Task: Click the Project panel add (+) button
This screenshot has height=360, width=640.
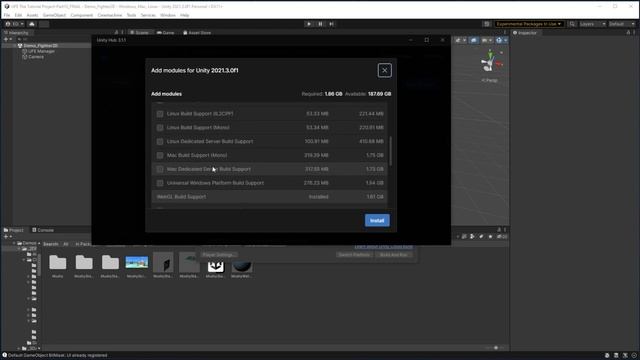Action: point(7,237)
